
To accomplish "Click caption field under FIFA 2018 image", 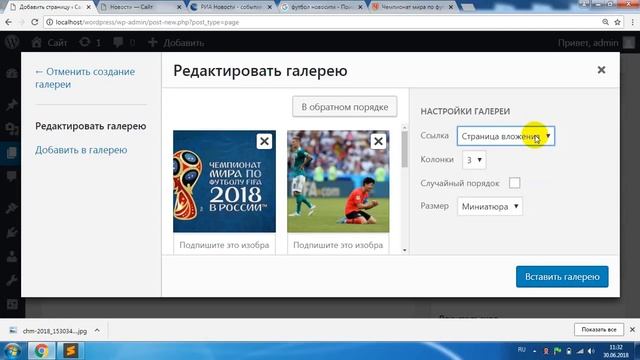I will point(224,245).
